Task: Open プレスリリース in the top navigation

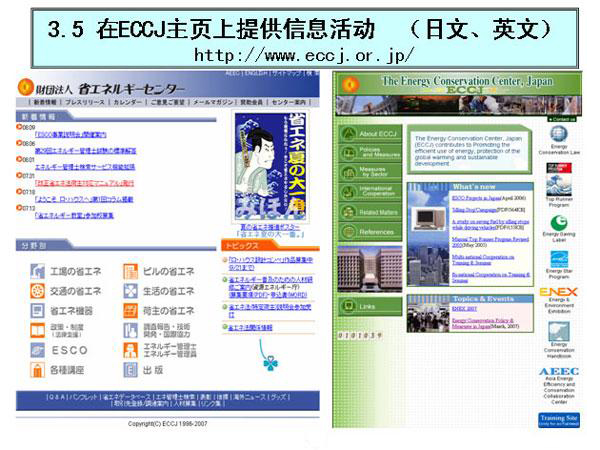Action: pyautogui.click(x=85, y=102)
